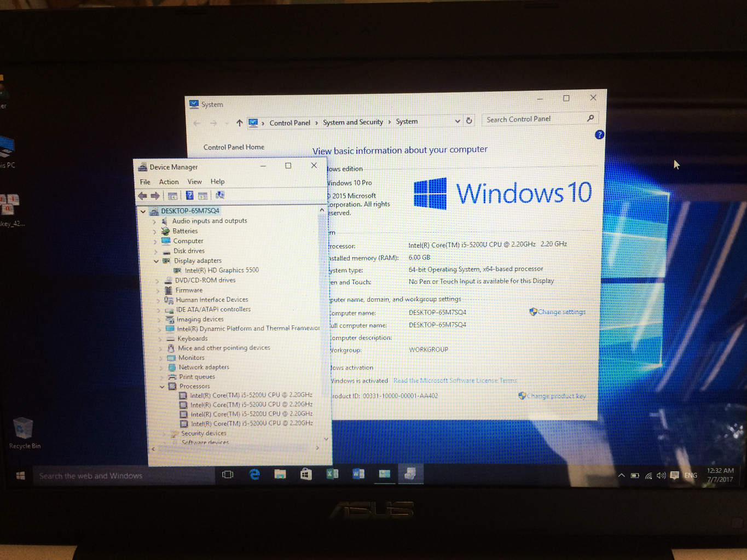The width and height of the screenshot is (747, 560).
Task: Collapse the DESKTOP-65M7SQ4 root node
Action: click(x=143, y=211)
